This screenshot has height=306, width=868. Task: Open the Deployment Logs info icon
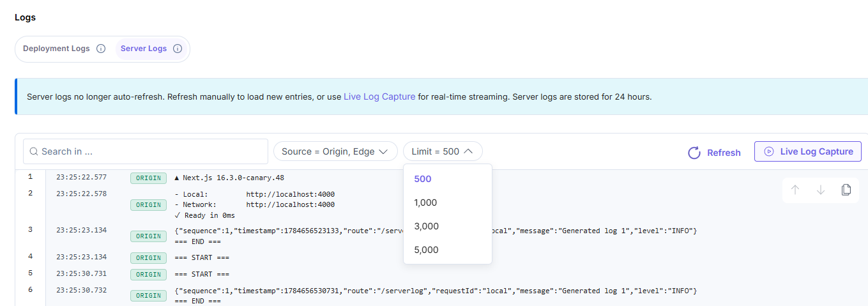point(101,49)
